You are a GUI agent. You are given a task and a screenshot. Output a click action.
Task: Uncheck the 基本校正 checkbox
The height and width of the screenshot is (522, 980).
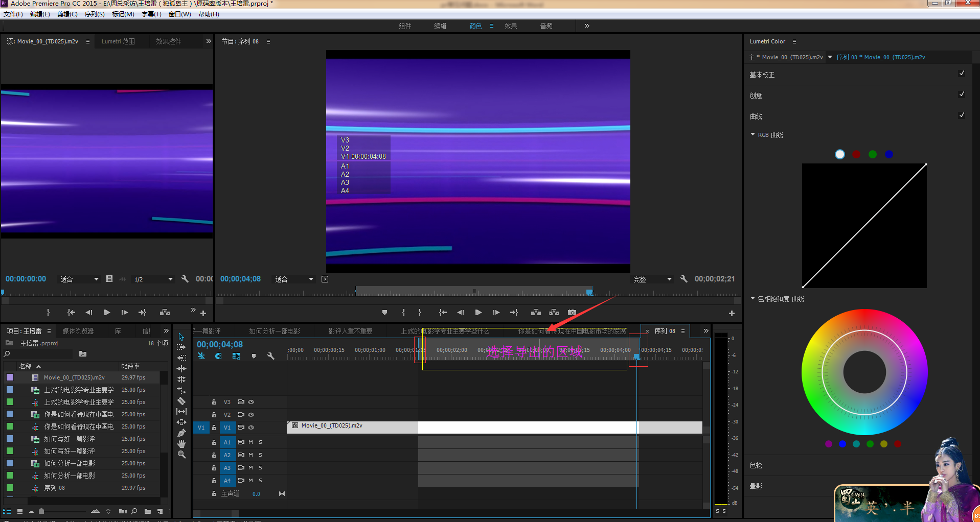(x=962, y=74)
